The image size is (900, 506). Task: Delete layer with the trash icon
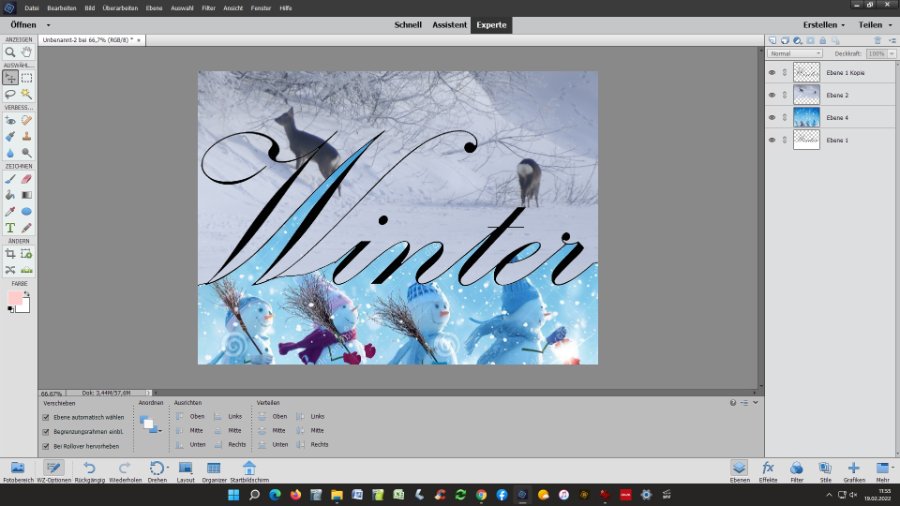pyautogui.click(x=877, y=41)
